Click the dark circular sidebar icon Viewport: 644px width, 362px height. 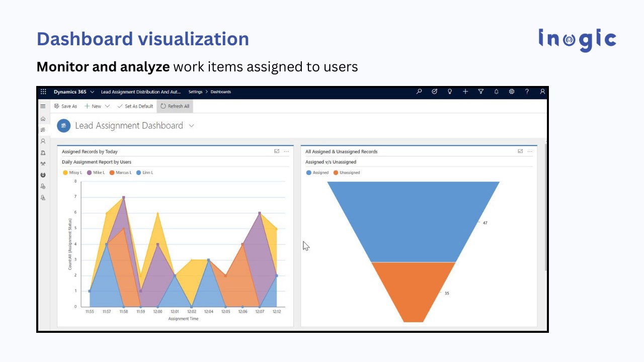(x=43, y=175)
